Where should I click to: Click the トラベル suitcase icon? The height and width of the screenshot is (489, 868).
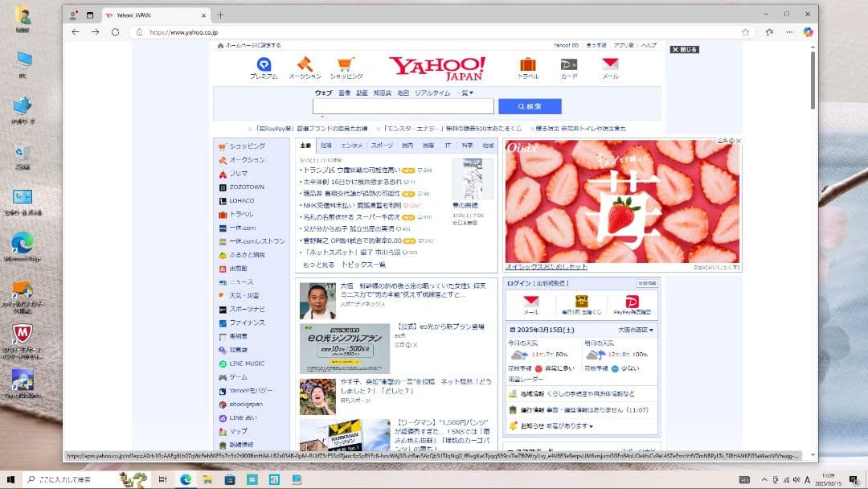526,64
